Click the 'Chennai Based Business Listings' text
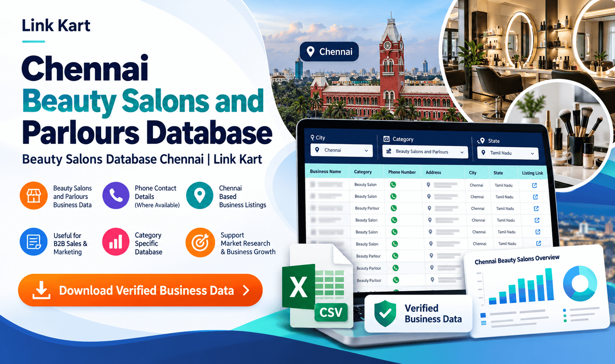 (x=243, y=197)
